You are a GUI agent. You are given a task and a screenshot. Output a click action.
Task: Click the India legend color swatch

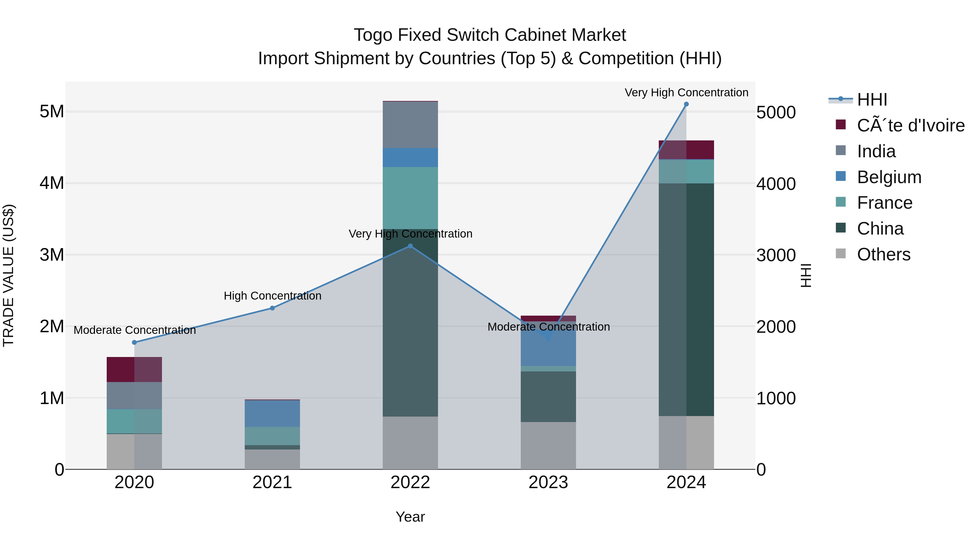(x=841, y=150)
